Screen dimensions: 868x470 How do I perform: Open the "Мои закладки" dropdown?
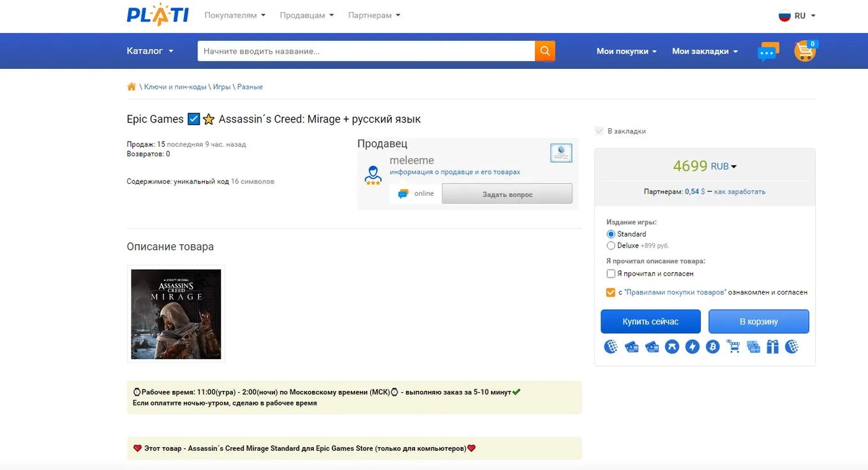click(x=705, y=52)
